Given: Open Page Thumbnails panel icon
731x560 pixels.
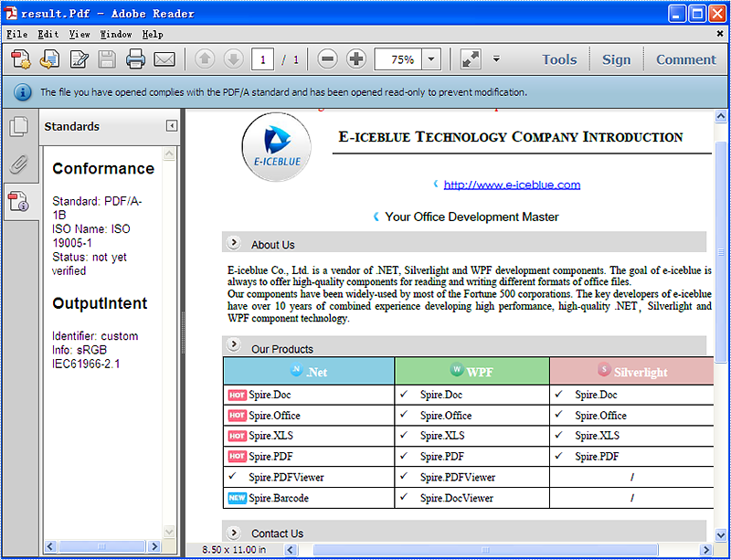Looking at the screenshot, I should click(19, 126).
